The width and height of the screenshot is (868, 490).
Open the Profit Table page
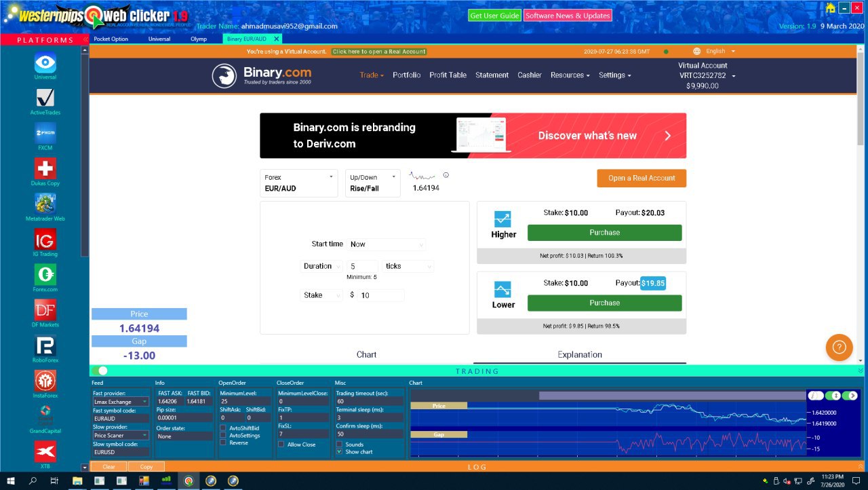click(x=448, y=75)
